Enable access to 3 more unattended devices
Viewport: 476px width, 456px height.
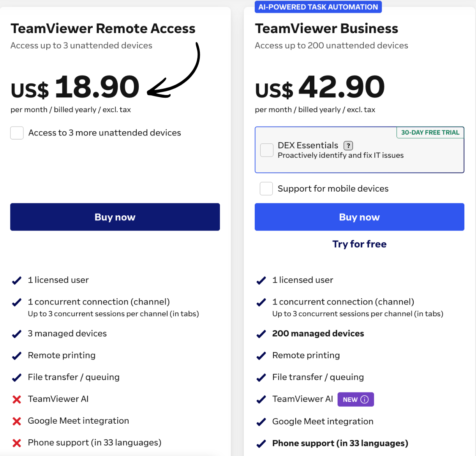(17, 133)
